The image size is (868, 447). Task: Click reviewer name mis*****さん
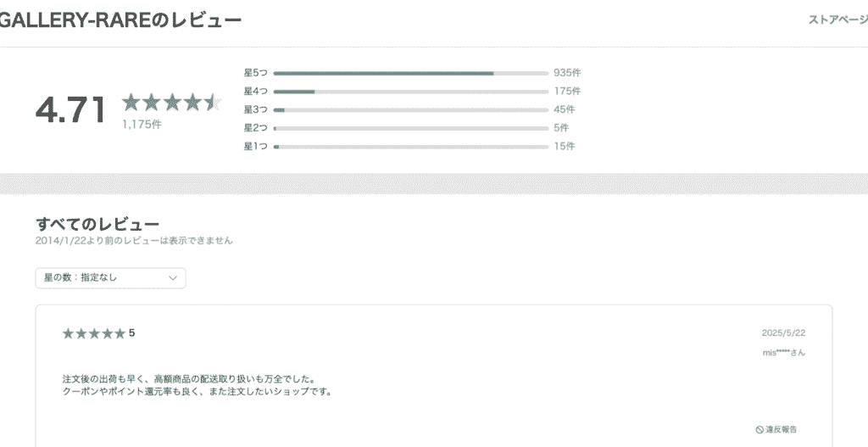point(784,353)
